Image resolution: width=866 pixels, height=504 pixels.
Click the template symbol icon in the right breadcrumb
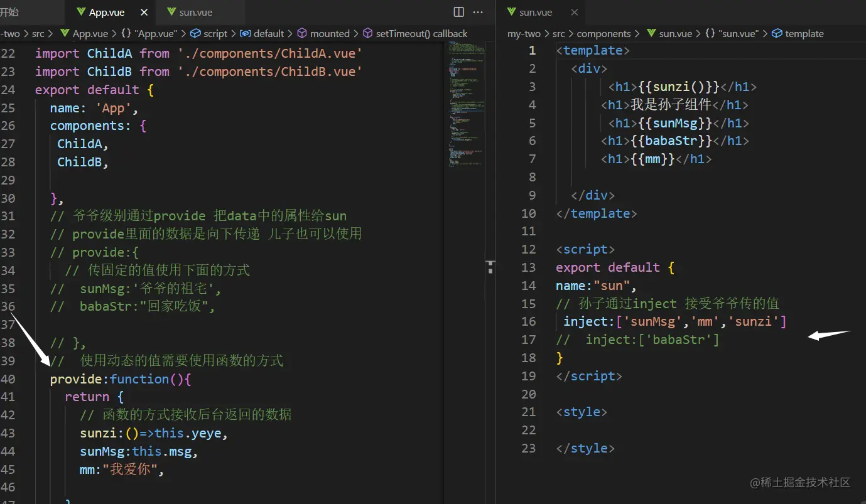tap(777, 33)
